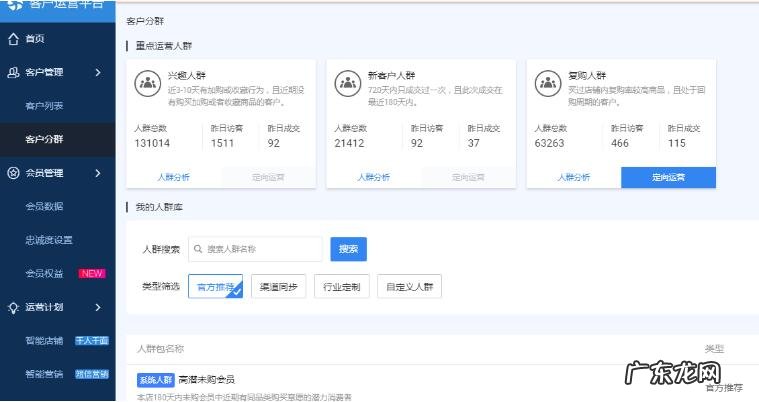
Task: Click 昨日访客 value 466
Action: 620,143
